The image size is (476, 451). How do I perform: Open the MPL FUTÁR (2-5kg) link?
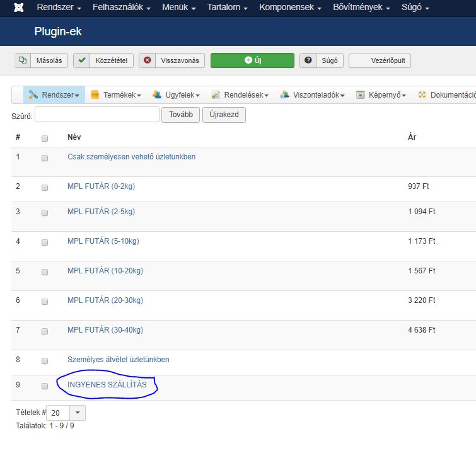click(101, 212)
